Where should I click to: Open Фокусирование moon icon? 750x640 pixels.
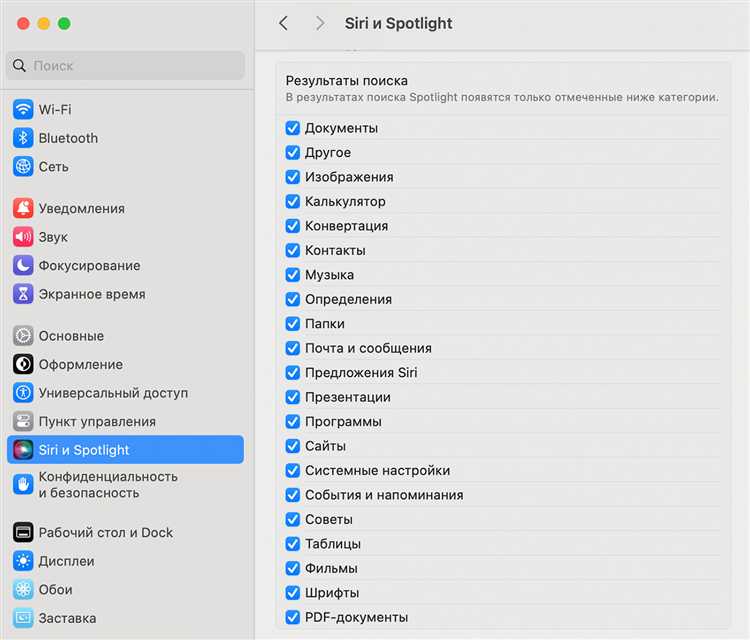click(23, 266)
